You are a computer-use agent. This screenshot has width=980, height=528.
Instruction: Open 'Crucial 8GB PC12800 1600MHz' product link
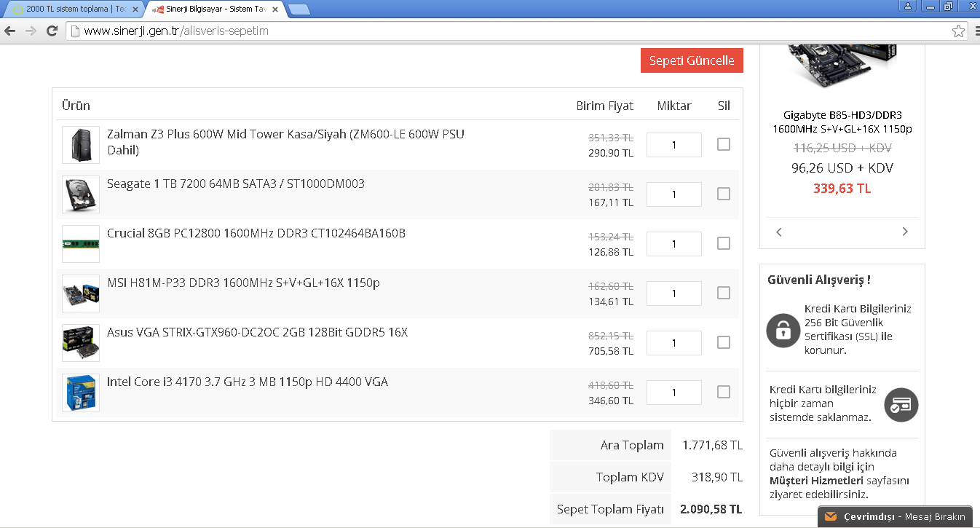256,233
